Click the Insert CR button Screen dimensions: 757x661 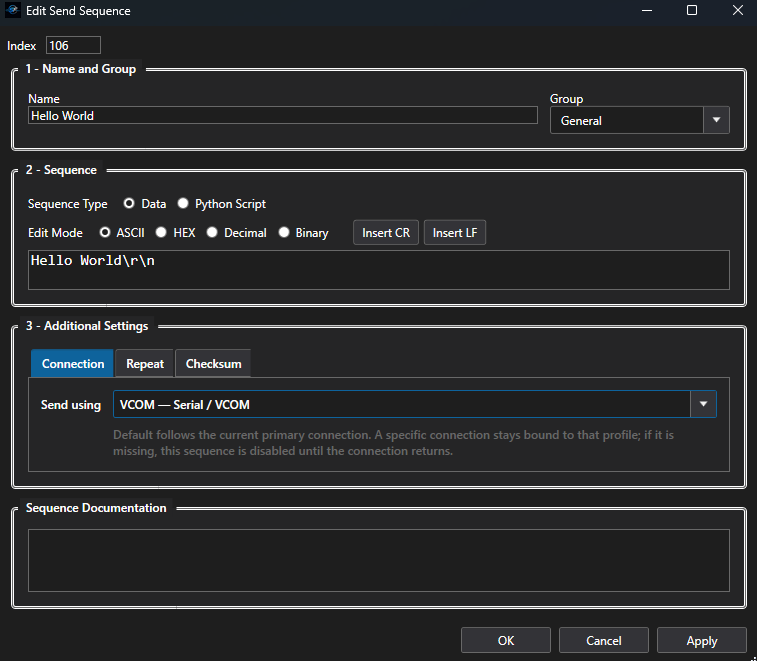point(386,232)
